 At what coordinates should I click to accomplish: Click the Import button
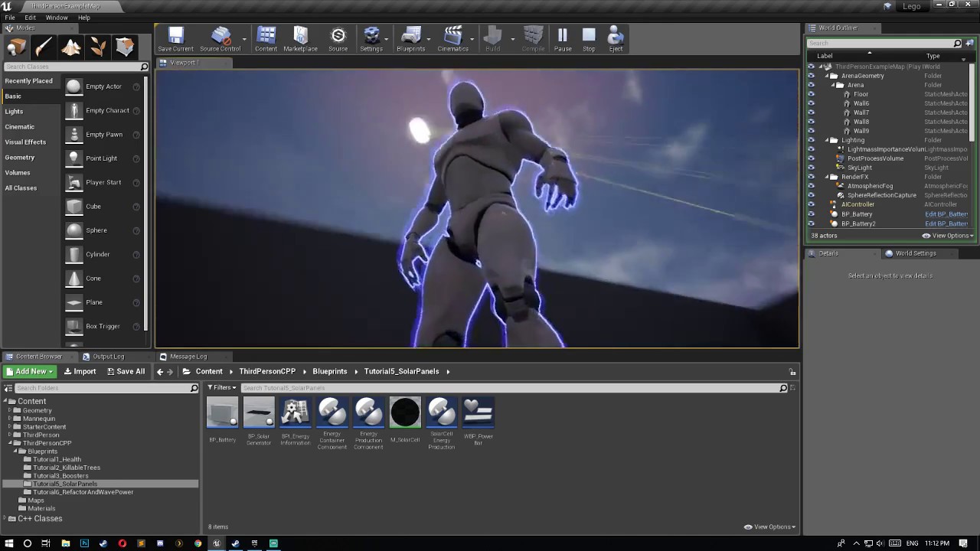[x=80, y=372]
